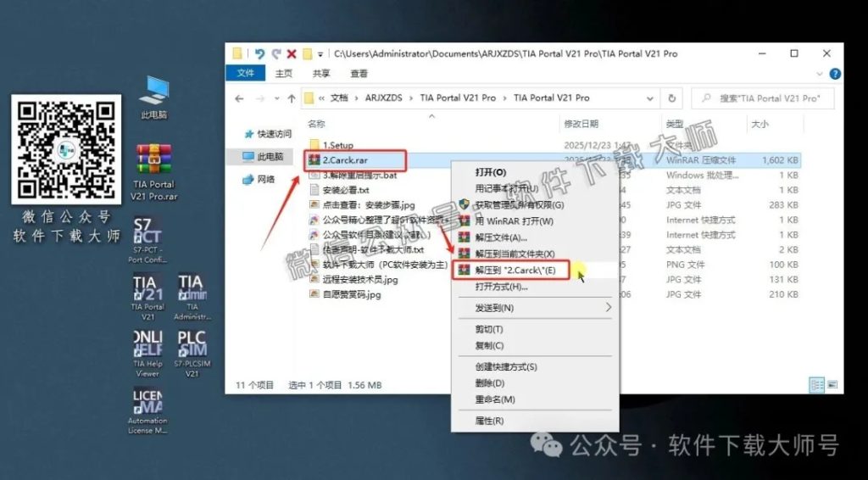The image size is (868, 480).
Task: Select 远程安装技术员.jpg file
Action: click(x=360, y=280)
